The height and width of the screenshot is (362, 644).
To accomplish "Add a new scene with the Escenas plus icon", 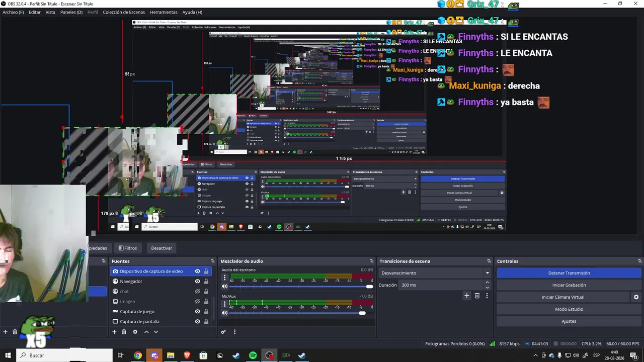I will pyautogui.click(x=6, y=332).
